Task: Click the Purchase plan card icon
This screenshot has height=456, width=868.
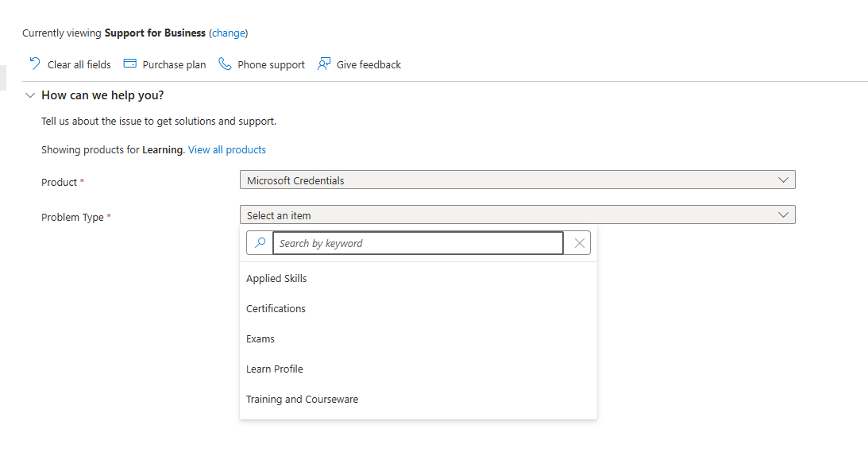Action: point(129,64)
